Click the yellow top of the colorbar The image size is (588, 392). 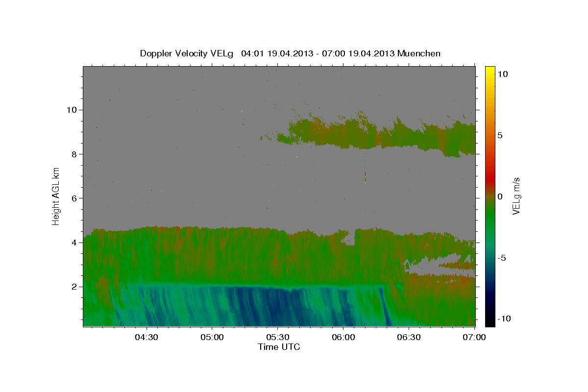pos(490,71)
